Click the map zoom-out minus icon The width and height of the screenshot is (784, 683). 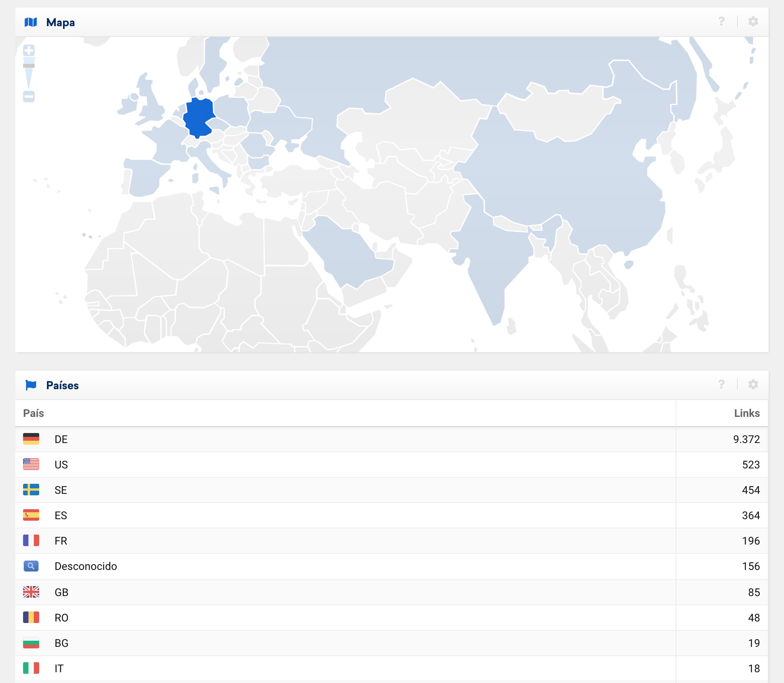coord(29,96)
